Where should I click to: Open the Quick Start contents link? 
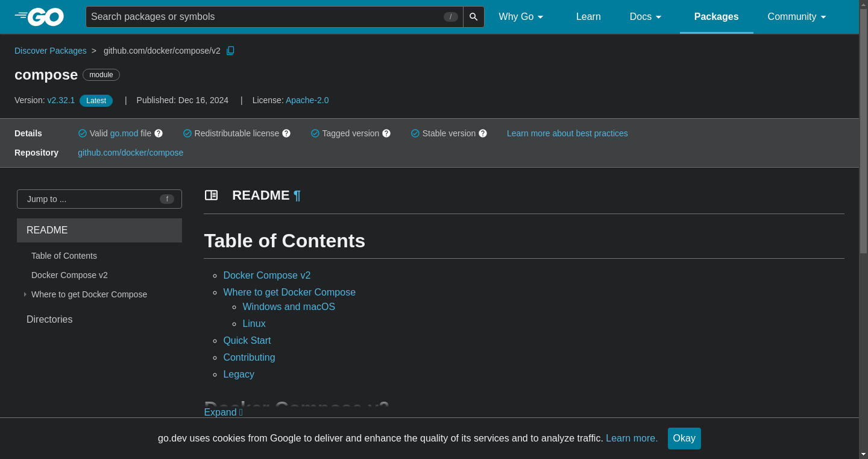coord(247,340)
